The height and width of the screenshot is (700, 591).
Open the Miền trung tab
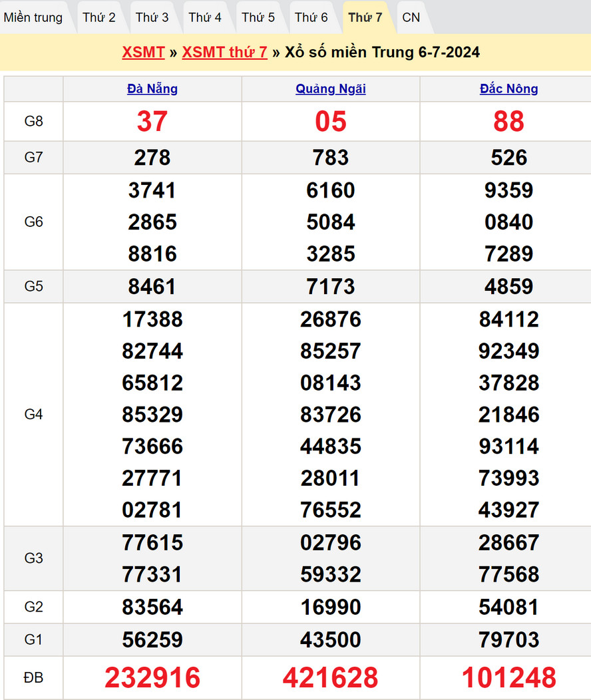pyautogui.click(x=33, y=17)
